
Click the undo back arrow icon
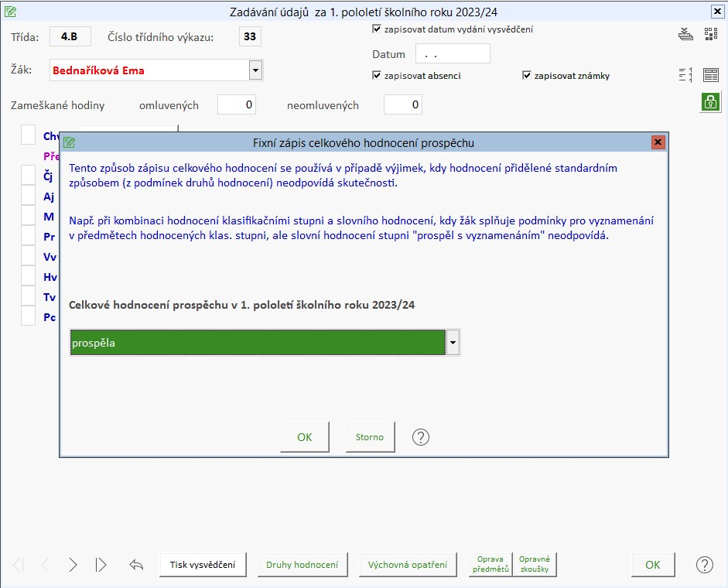coord(137,565)
